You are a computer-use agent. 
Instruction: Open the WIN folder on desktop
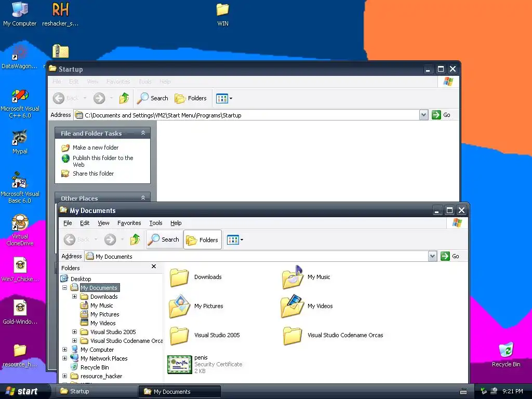tap(222, 14)
